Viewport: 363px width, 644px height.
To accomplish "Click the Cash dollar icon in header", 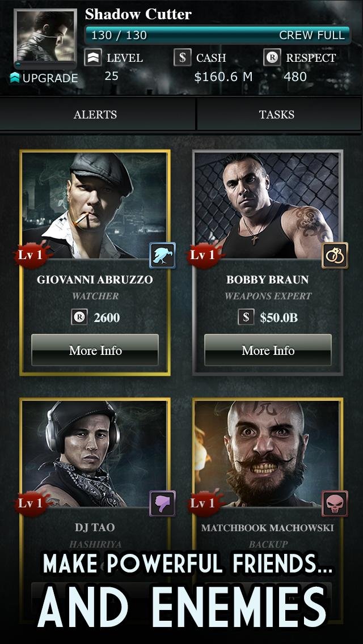I will 182,57.
